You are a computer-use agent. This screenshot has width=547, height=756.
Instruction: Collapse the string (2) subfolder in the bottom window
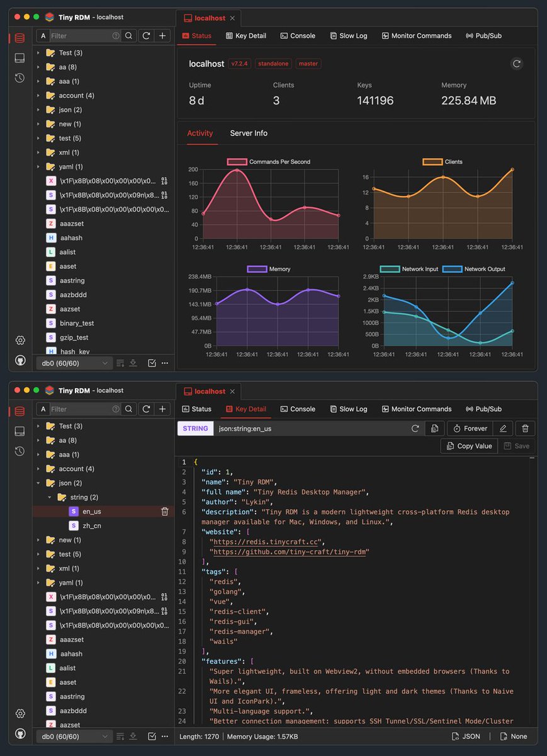50,497
